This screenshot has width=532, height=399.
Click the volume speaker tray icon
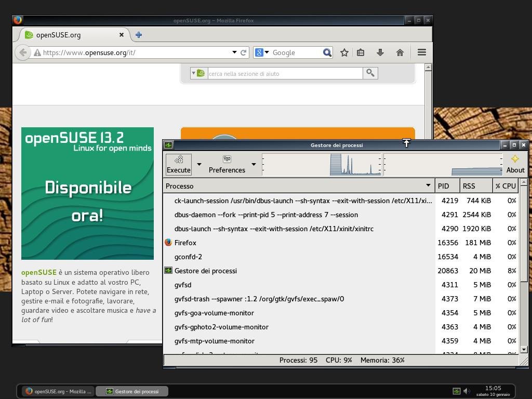coord(467,391)
